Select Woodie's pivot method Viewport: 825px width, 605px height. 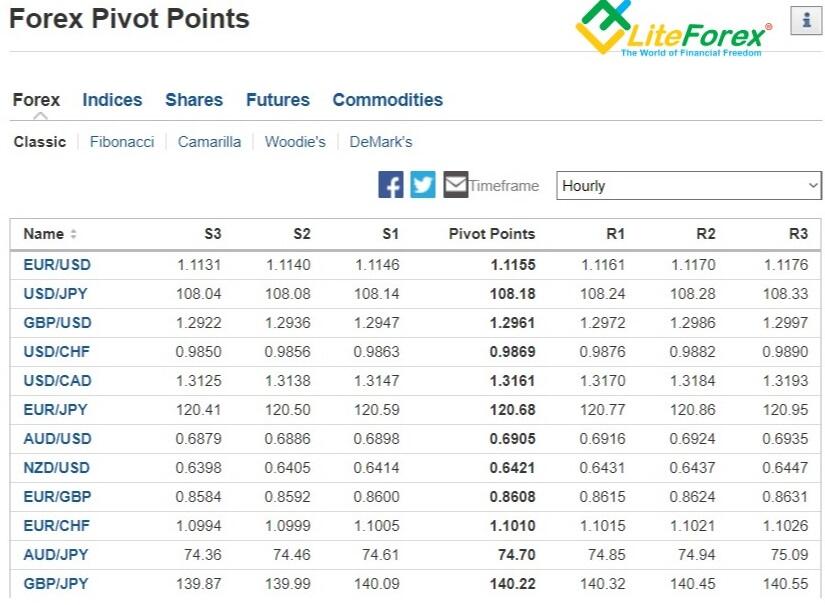295,142
